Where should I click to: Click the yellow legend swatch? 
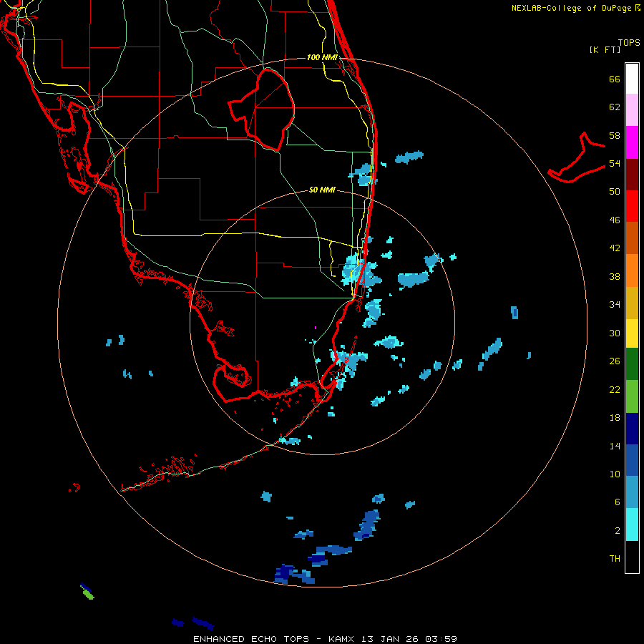point(632,333)
